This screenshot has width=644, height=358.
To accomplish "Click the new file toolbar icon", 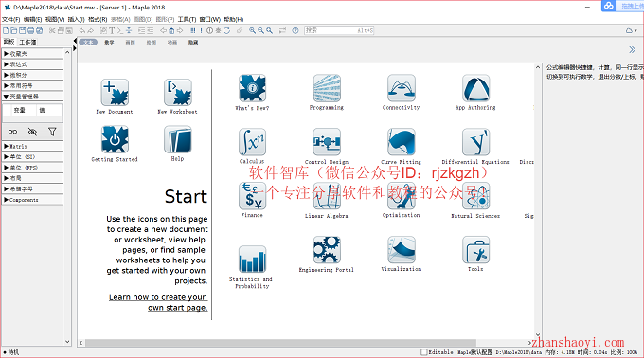I will 6,31.
